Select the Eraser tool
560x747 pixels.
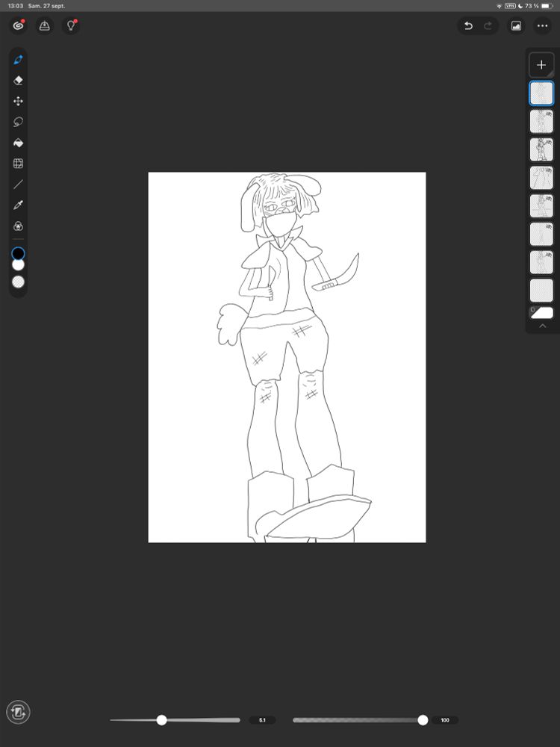18,81
